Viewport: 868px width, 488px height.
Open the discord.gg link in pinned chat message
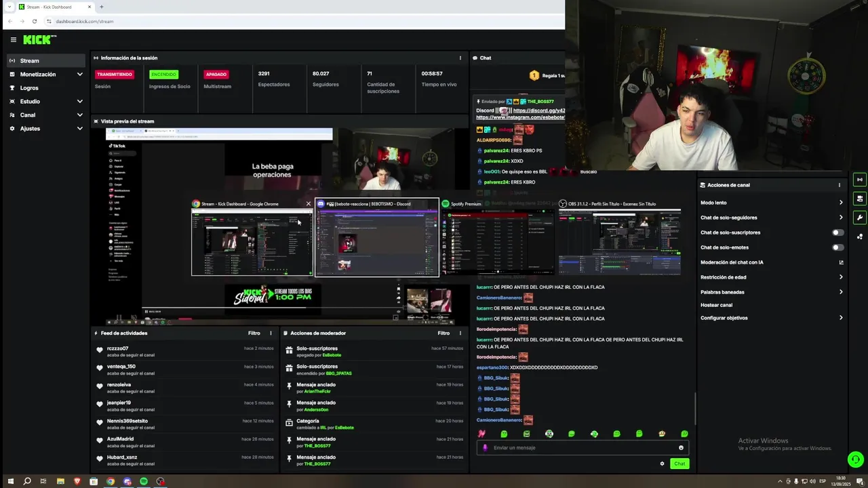(539, 110)
